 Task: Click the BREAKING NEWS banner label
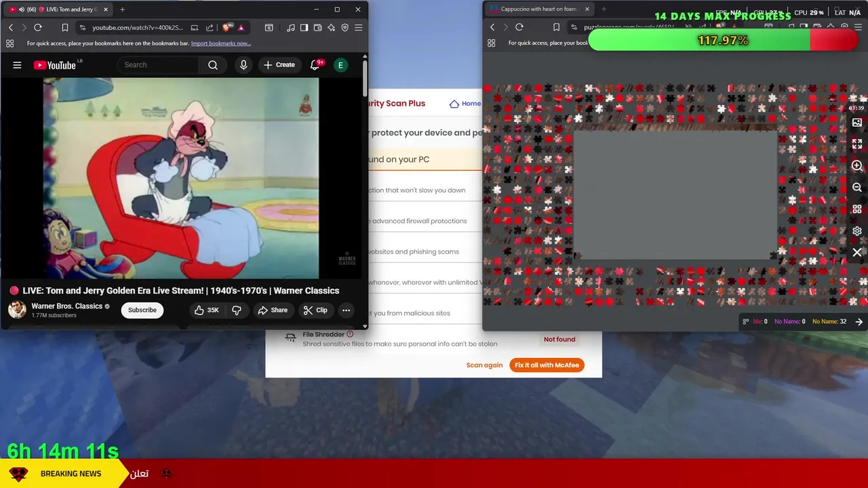coord(71,474)
